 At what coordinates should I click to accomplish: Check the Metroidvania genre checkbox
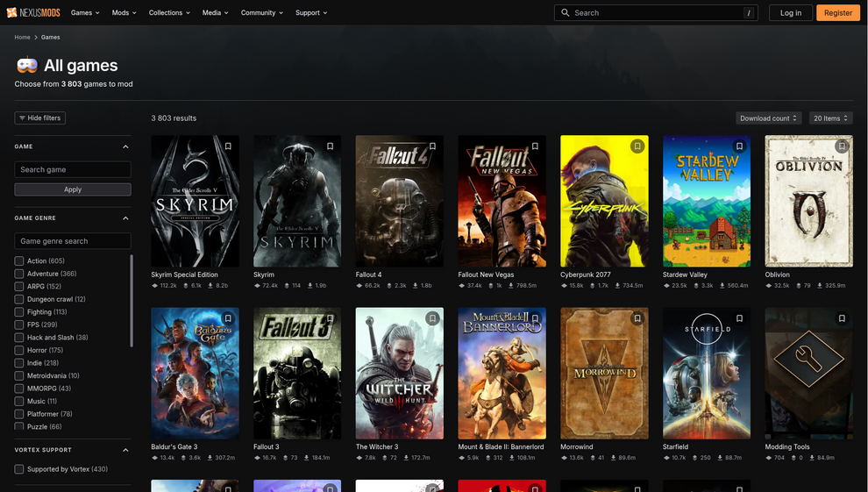point(18,375)
